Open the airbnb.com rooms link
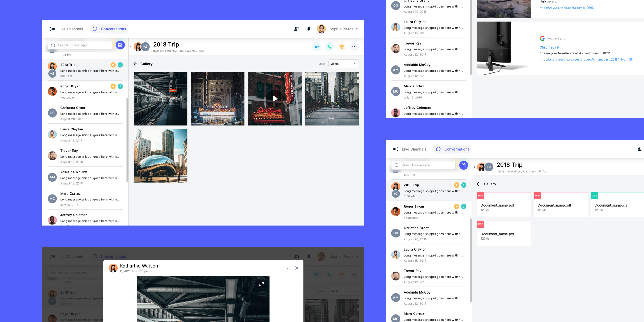 coord(566,8)
